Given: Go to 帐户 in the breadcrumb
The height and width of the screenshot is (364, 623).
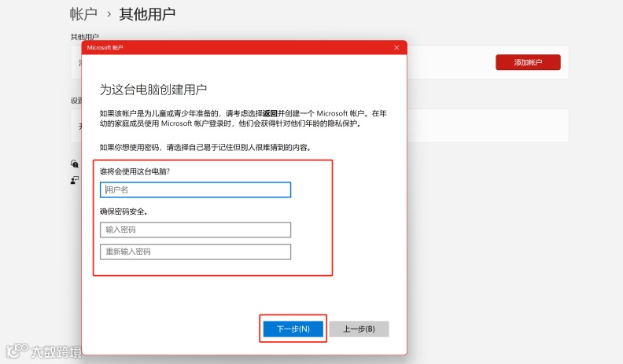Looking at the screenshot, I should point(83,14).
